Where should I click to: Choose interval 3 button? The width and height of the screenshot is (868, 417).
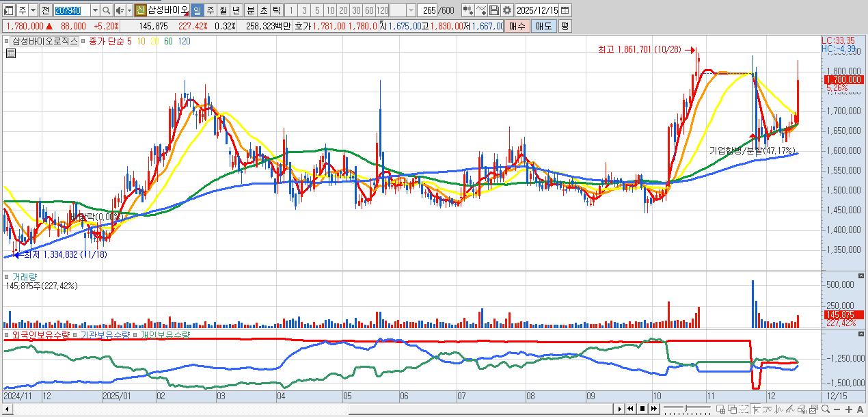coord(304,10)
